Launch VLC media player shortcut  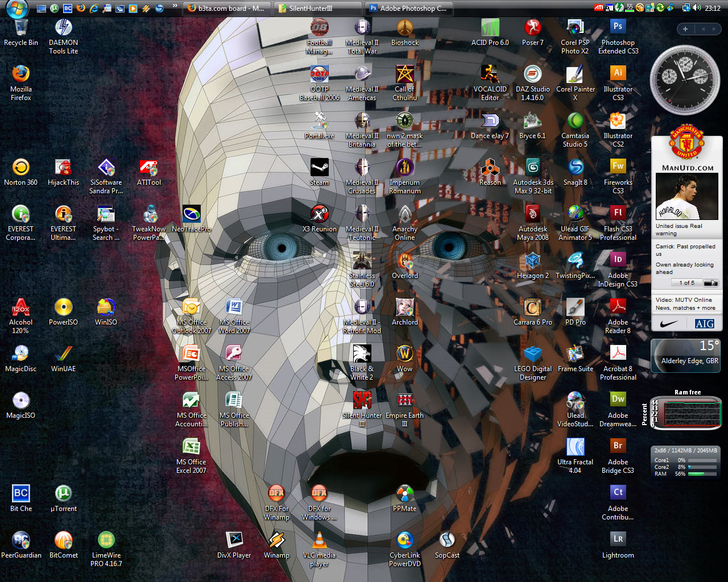(x=320, y=549)
